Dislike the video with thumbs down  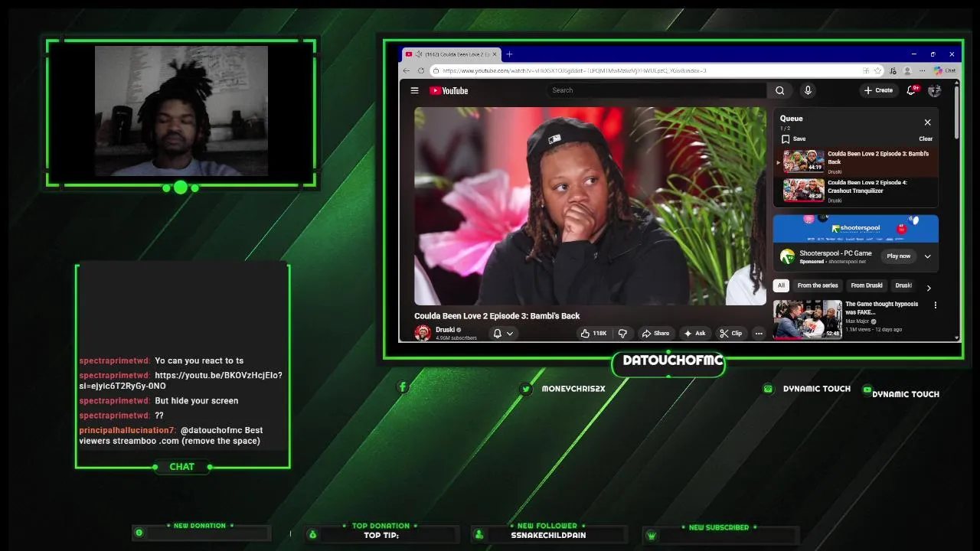(x=622, y=333)
